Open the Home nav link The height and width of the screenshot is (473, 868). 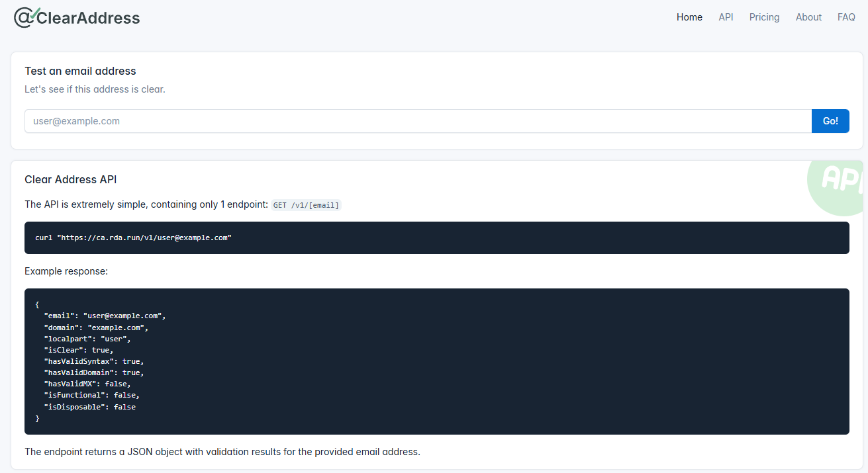point(689,17)
